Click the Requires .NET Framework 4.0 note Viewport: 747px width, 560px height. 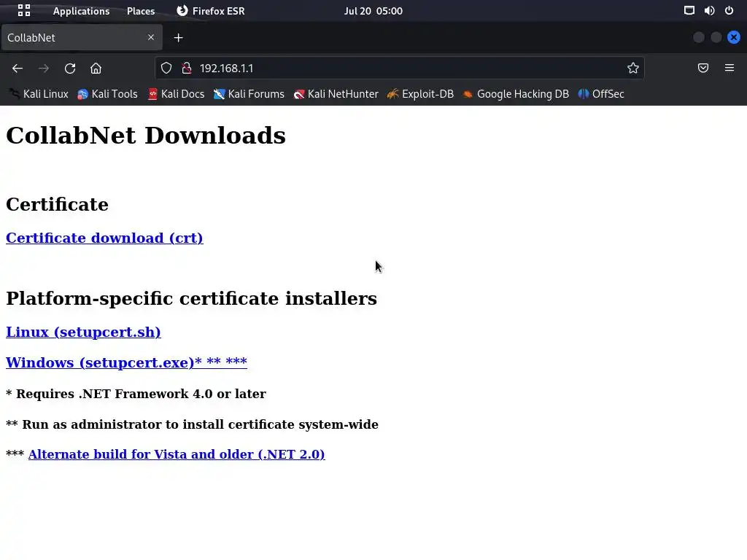[x=136, y=394]
